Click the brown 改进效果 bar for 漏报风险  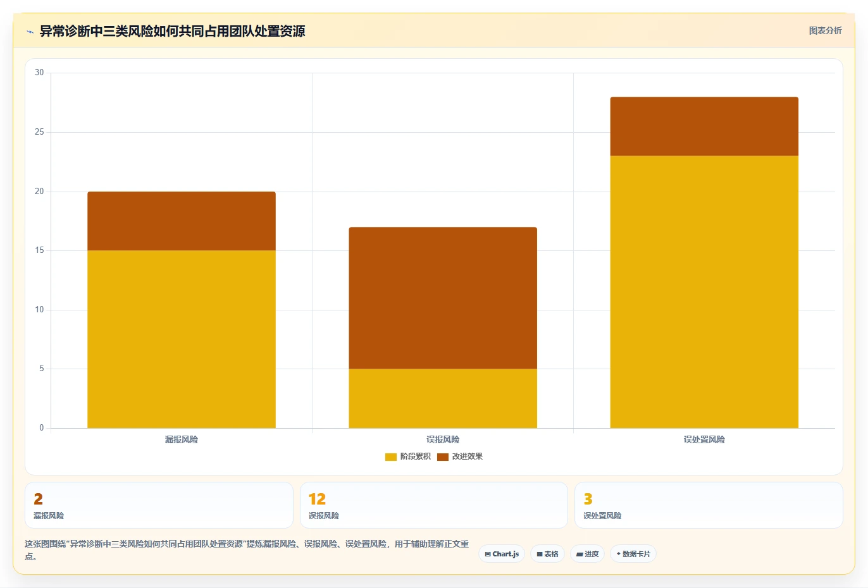tap(182, 221)
